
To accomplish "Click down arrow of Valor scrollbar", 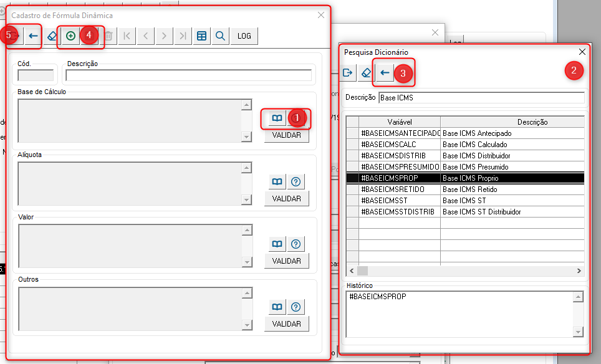I will (248, 262).
